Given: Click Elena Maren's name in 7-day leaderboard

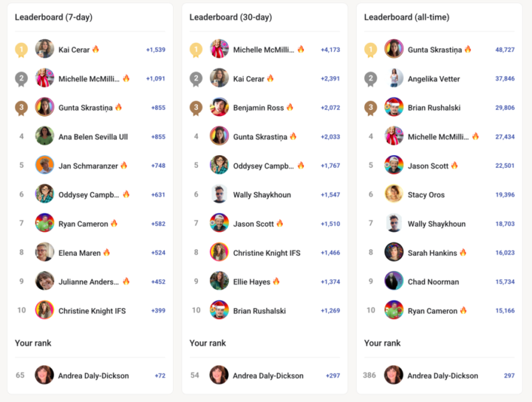Looking at the screenshot, I should pos(79,253).
